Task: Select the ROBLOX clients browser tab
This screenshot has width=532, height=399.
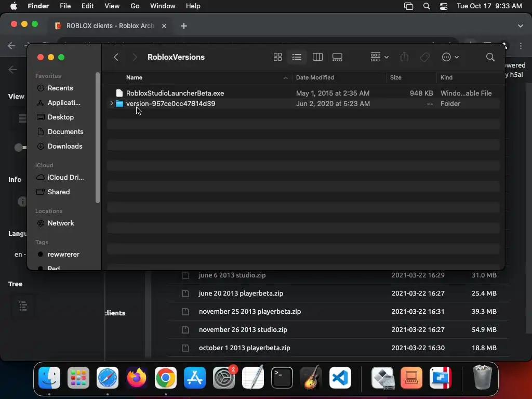Action: point(109,26)
